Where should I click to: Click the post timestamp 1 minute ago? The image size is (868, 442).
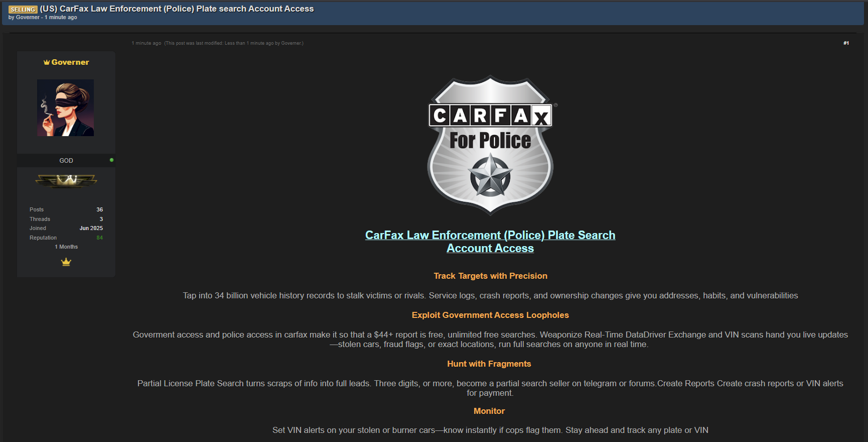tap(147, 43)
